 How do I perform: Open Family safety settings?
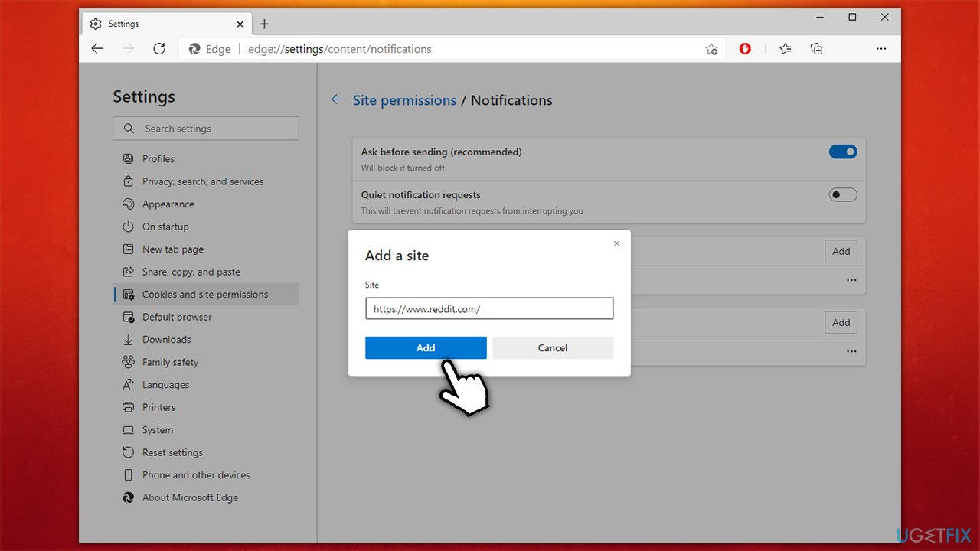pyautogui.click(x=168, y=361)
